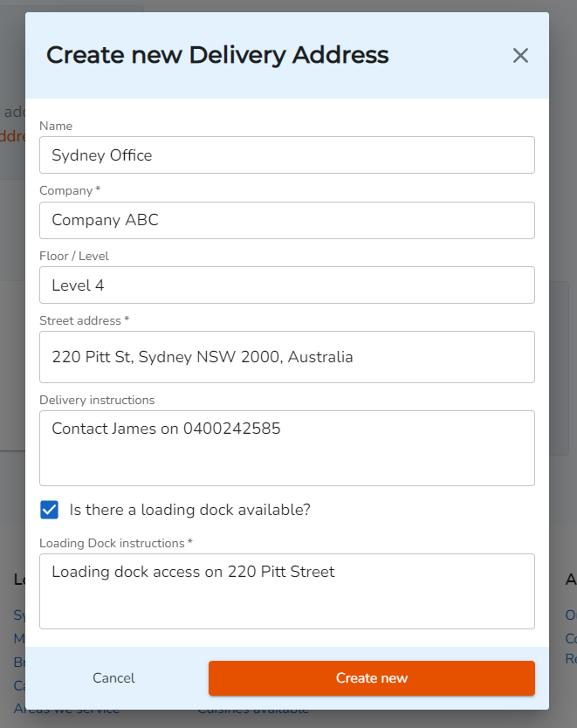Focus the Company field with Company ABC
This screenshot has height=728, width=577.
pyautogui.click(x=286, y=220)
